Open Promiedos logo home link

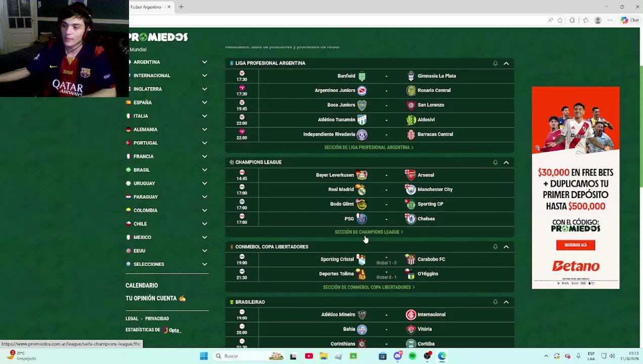(x=158, y=37)
